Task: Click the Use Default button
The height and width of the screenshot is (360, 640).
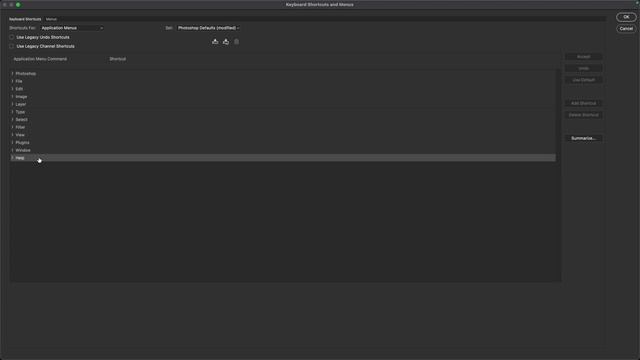Action: [584, 80]
